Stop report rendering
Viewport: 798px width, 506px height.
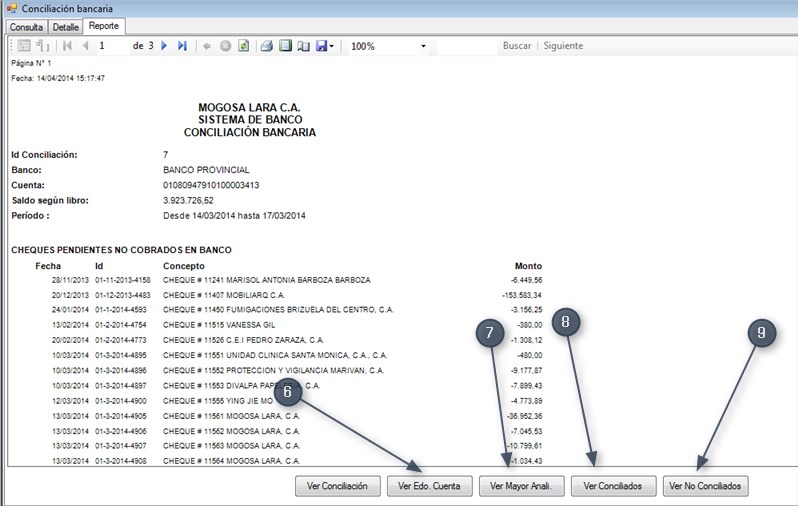(x=225, y=46)
